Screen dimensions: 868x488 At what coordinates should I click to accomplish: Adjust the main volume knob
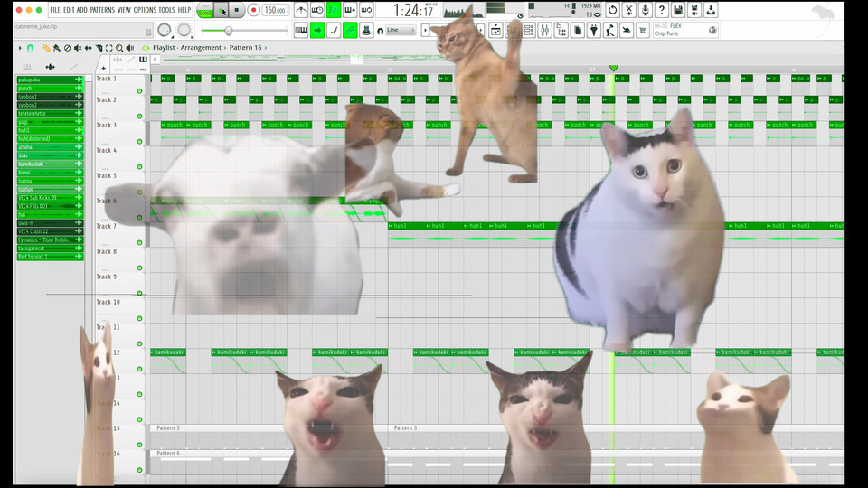pos(165,31)
